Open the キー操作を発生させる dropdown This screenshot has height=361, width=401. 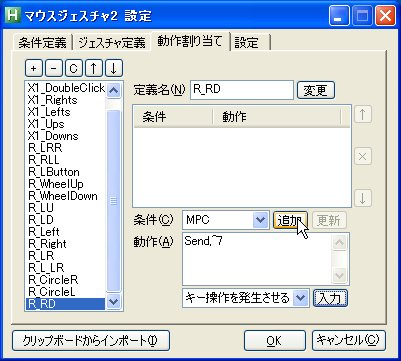(x=301, y=298)
